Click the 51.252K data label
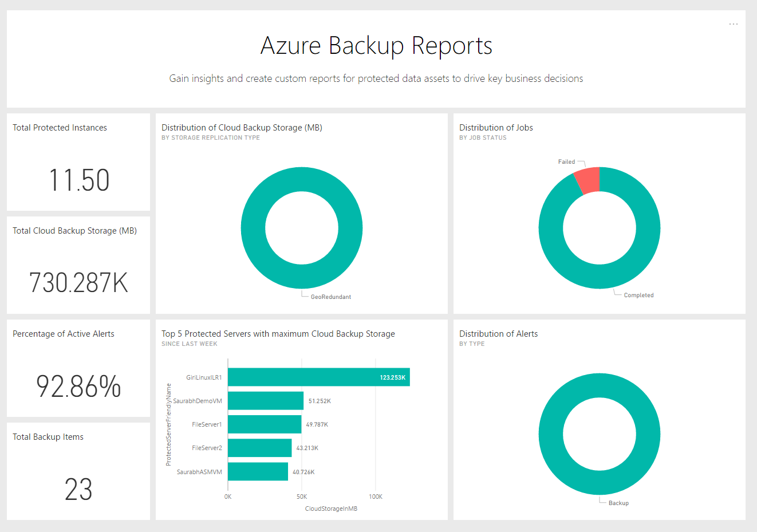757x532 pixels. tap(320, 401)
